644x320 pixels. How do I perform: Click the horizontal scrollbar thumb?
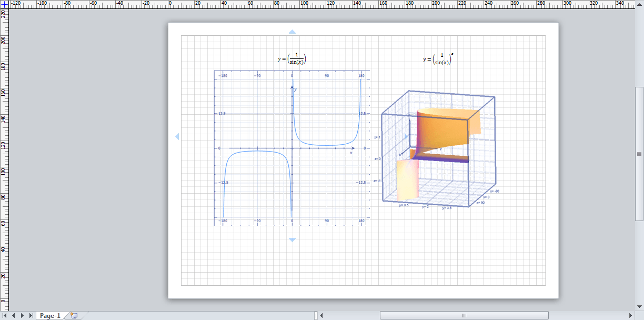point(464,315)
